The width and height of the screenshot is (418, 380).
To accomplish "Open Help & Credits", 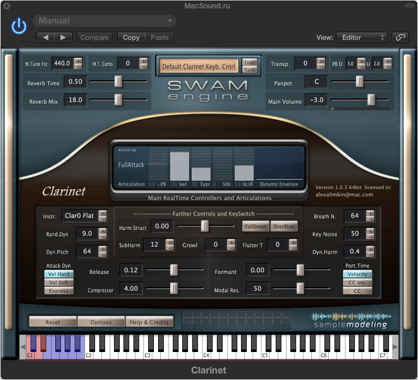I will click(x=149, y=322).
